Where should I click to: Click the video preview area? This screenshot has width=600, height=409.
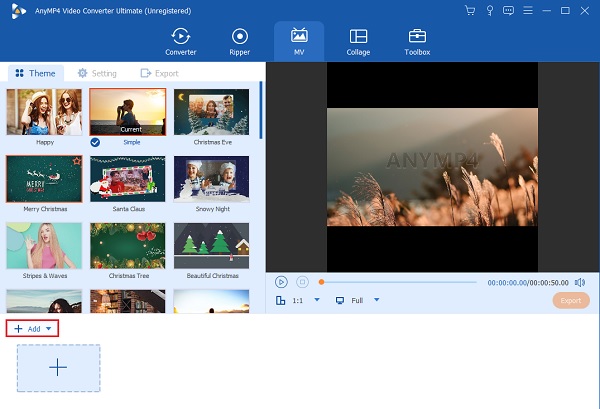(x=432, y=167)
